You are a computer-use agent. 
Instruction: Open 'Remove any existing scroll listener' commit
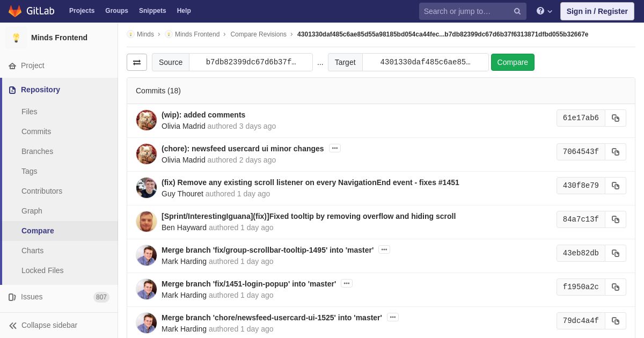click(x=310, y=182)
